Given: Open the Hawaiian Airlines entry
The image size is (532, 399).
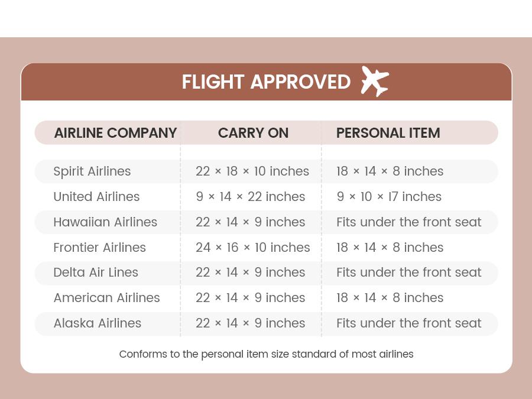Looking at the screenshot, I should 105,222.
